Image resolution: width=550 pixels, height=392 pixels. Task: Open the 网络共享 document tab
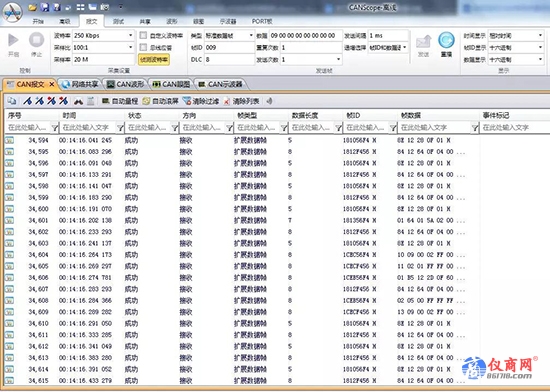[x=80, y=84]
